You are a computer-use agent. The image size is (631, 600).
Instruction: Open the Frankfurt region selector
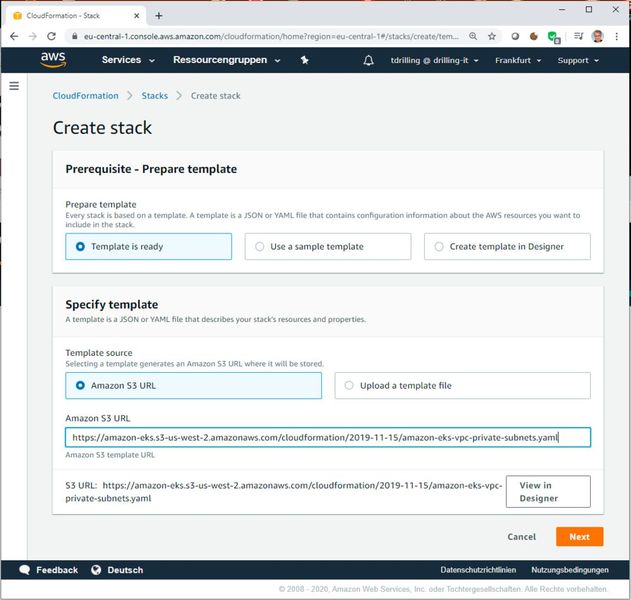tap(518, 60)
